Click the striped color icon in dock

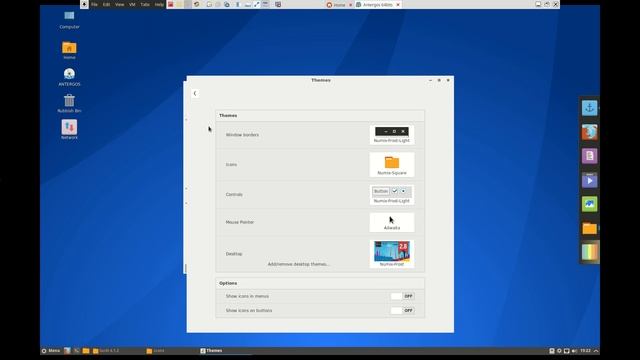click(x=589, y=252)
